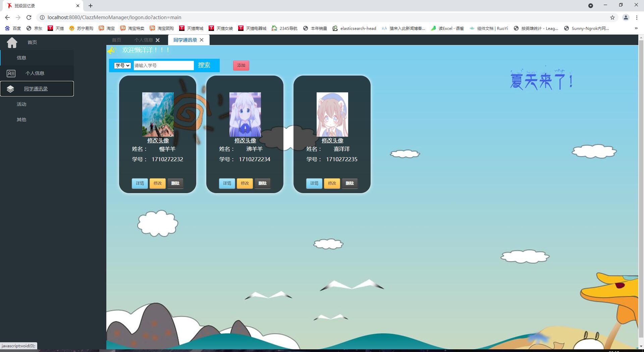Go to 首页 in the sidebar
The image size is (644, 352).
point(32,42)
